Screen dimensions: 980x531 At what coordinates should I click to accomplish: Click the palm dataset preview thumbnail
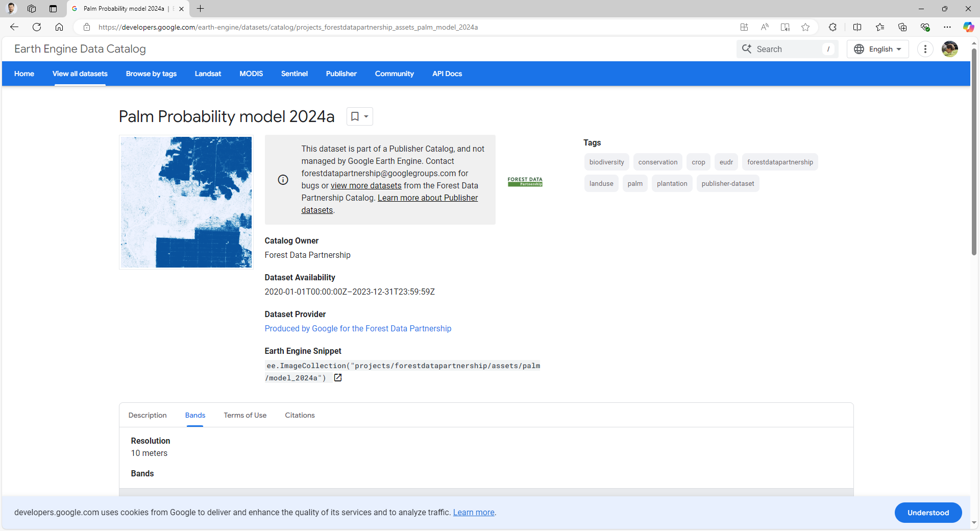[186, 202]
